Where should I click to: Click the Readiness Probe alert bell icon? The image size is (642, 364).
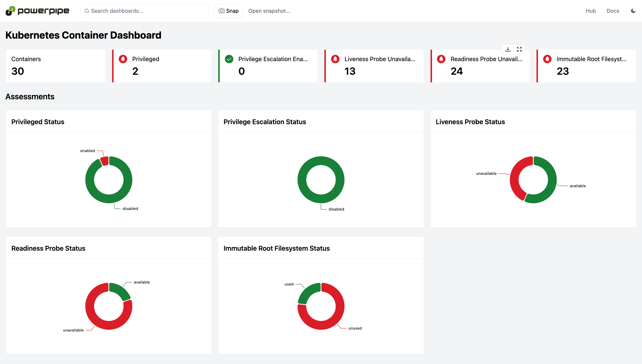[441, 59]
